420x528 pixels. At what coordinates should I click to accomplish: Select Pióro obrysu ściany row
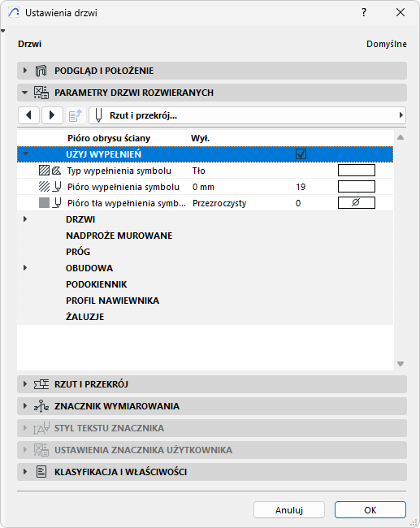coord(205,138)
